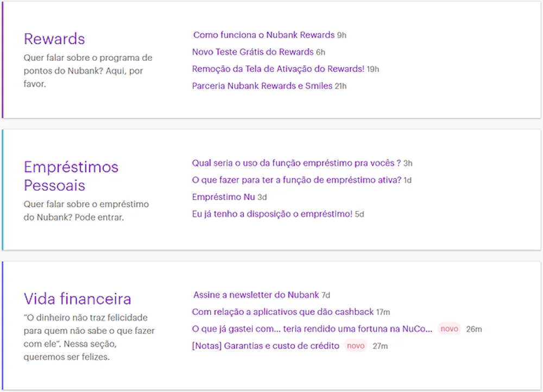Open the Vida financeira category heading
Image resolution: width=543 pixels, height=392 pixels.
pos(78,299)
